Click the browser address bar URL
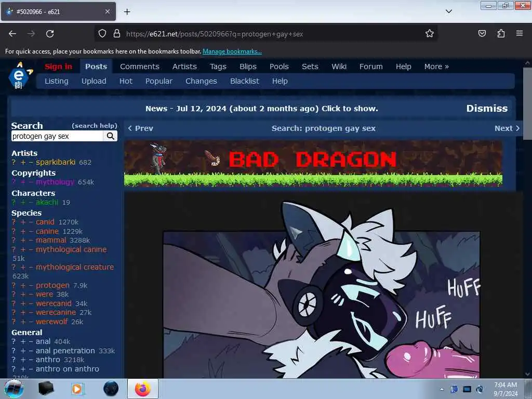The image size is (532, 399). click(x=215, y=34)
